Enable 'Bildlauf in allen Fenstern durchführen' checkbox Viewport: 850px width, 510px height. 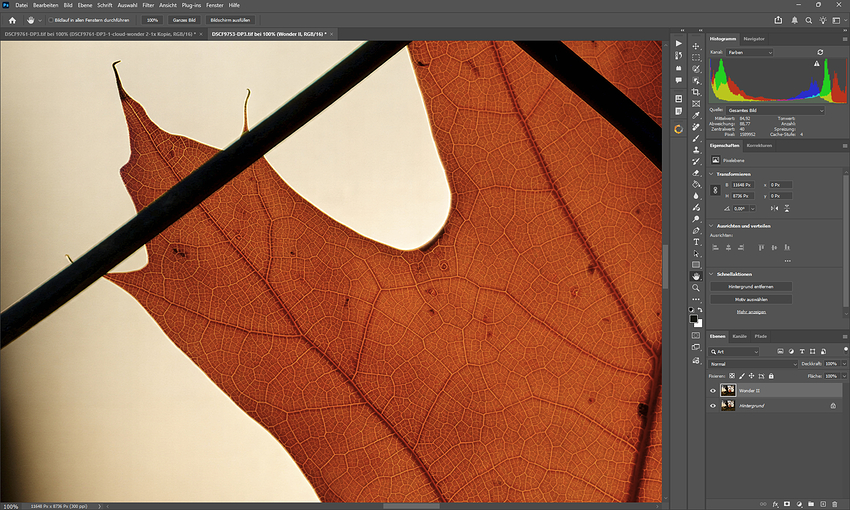pos(51,20)
